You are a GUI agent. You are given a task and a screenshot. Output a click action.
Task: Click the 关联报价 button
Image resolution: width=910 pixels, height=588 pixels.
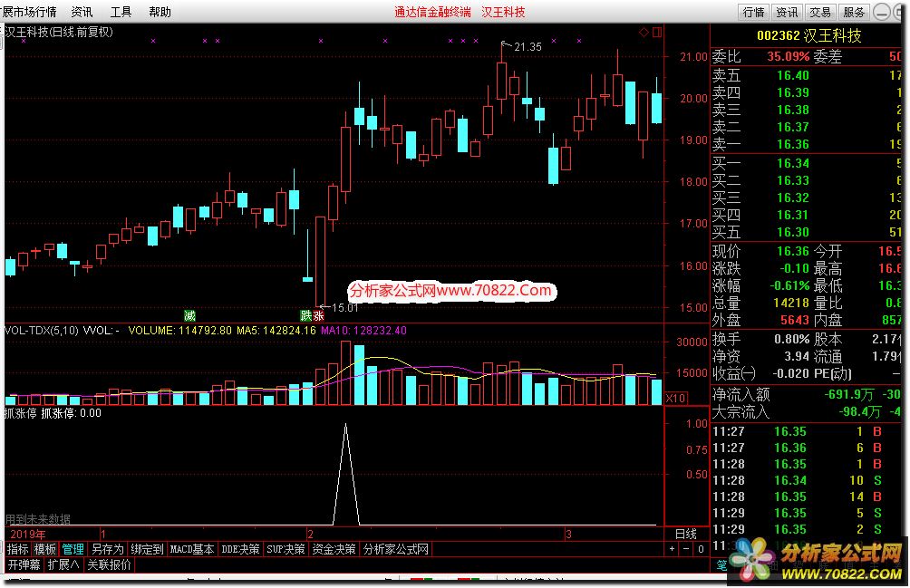click(109, 564)
